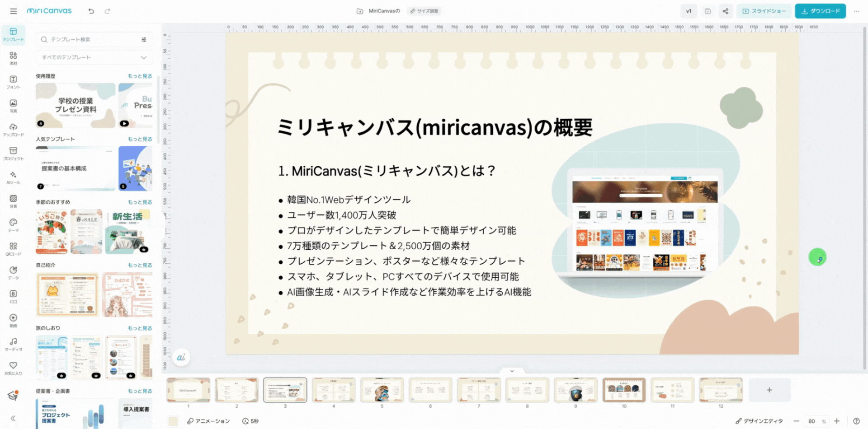This screenshot has height=429, width=868.
Task: Open the 5秒 slide duration setting
Action: (250, 421)
